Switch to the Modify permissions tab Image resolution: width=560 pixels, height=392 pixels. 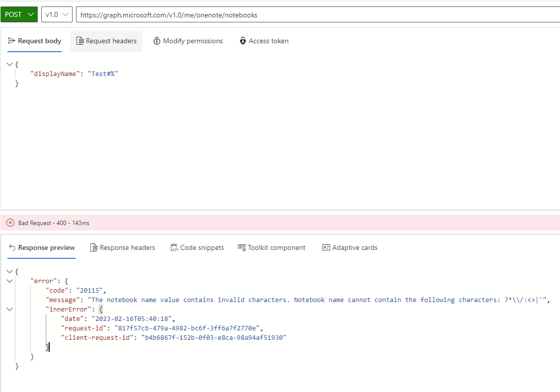pos(188,41)
